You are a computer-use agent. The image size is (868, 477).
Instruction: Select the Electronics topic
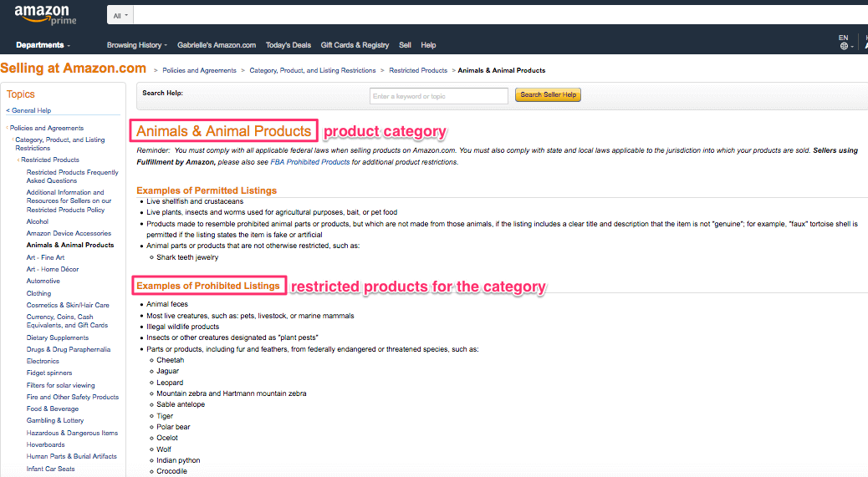click(x=43, y=362)
